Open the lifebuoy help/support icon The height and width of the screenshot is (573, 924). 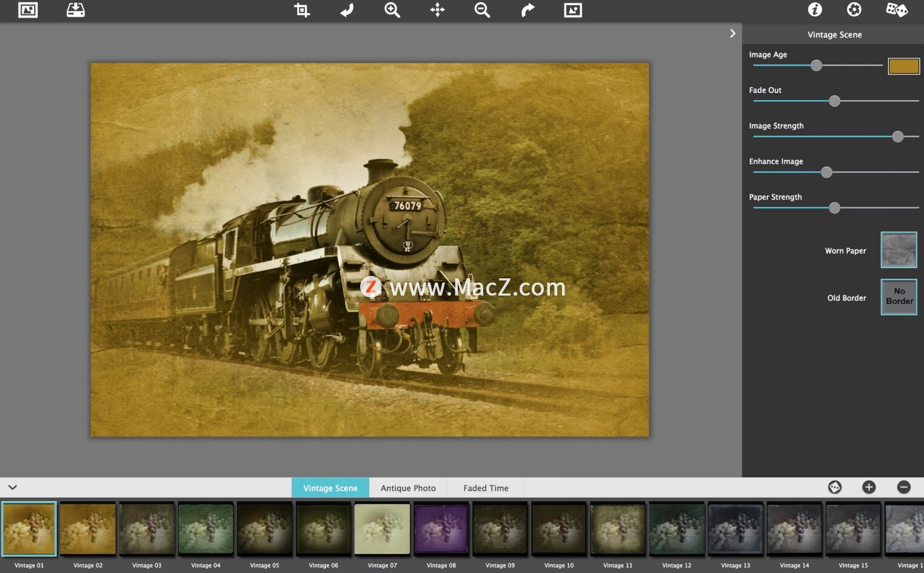pyautogui.click(x=854, y=10)
